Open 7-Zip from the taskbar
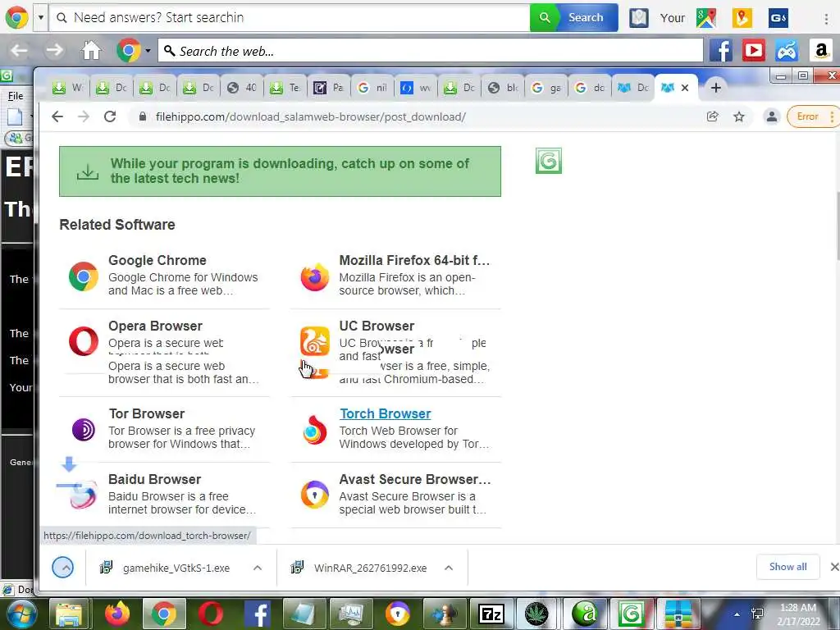Viewport: 840px width, 630px height. 491,614
